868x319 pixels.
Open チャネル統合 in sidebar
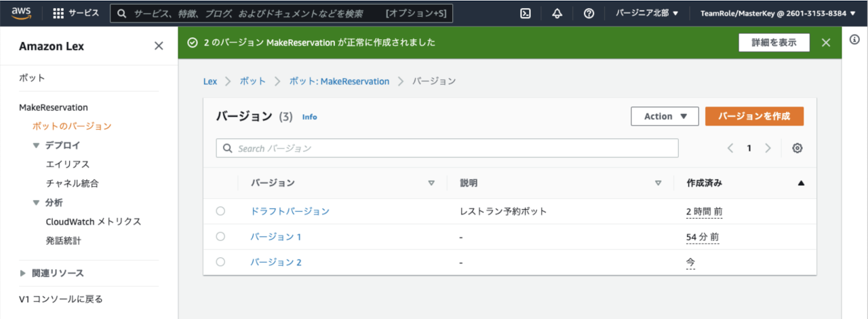pyautogui.click(x=72, y=183)
